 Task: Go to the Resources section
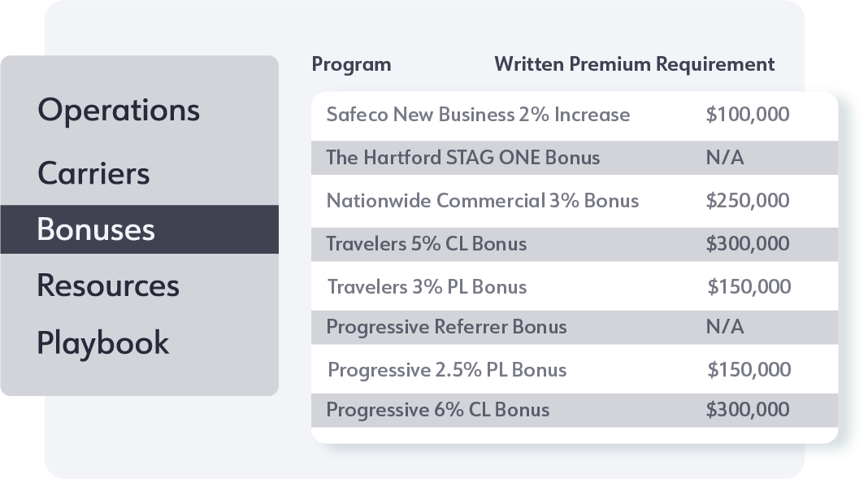pos(108,285)
